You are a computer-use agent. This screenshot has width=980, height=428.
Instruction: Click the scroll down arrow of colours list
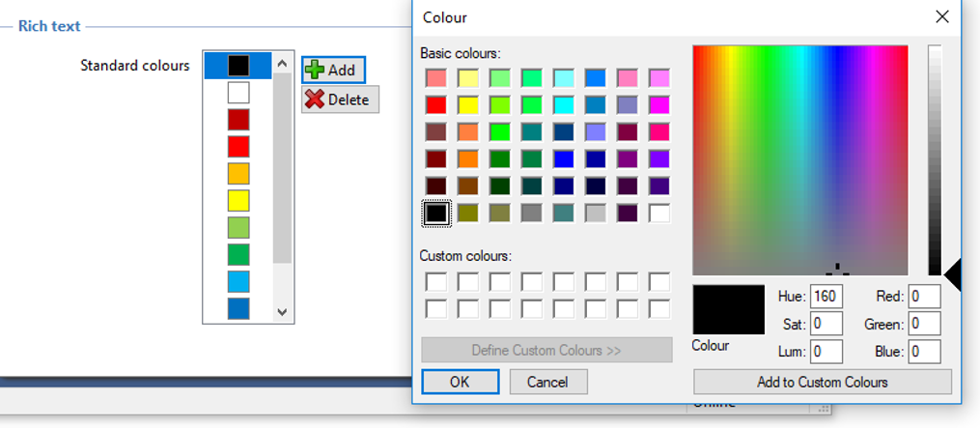coord(282,311)
